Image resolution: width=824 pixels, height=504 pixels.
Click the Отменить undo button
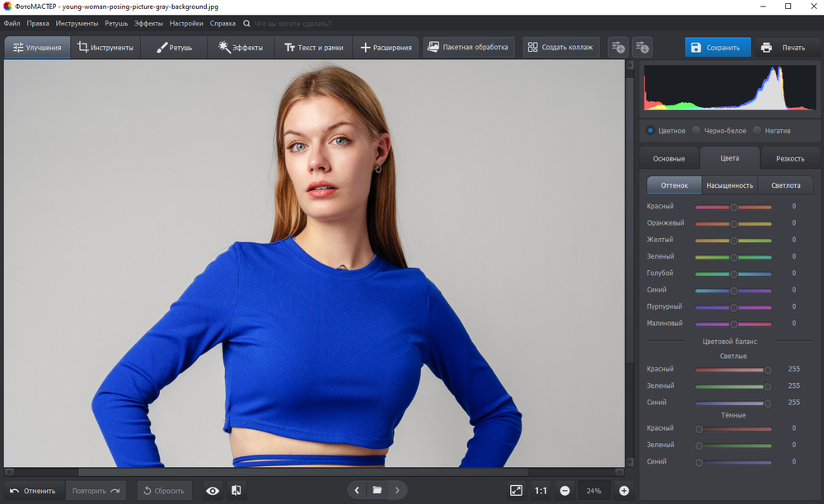pyautogui.click(x=33, y=491)
